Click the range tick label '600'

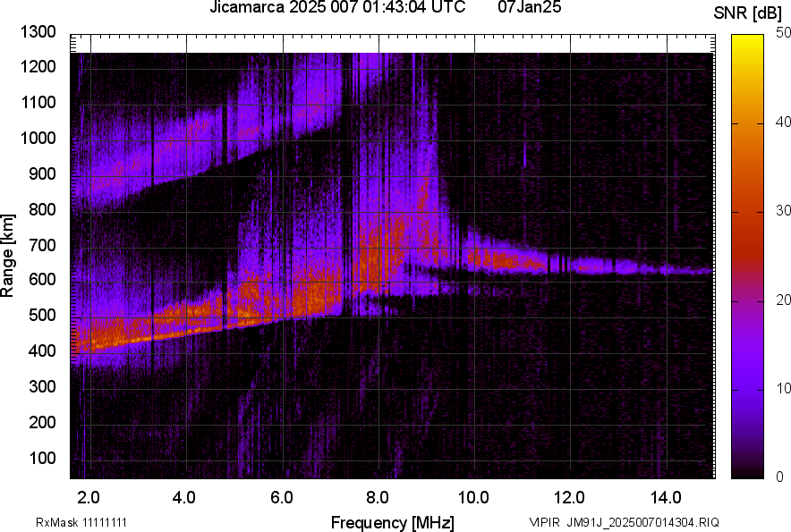coord(42,279)
